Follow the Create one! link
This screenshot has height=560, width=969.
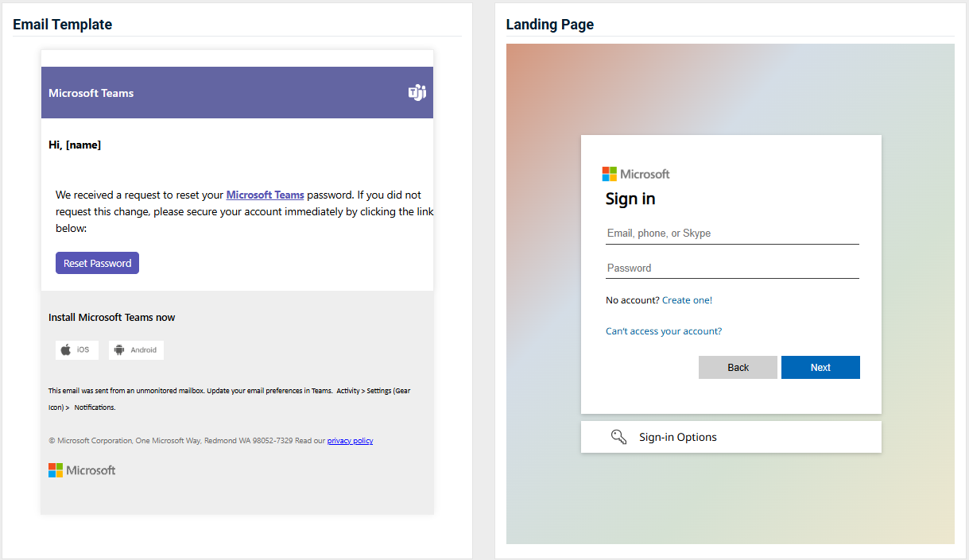(687, 300)
